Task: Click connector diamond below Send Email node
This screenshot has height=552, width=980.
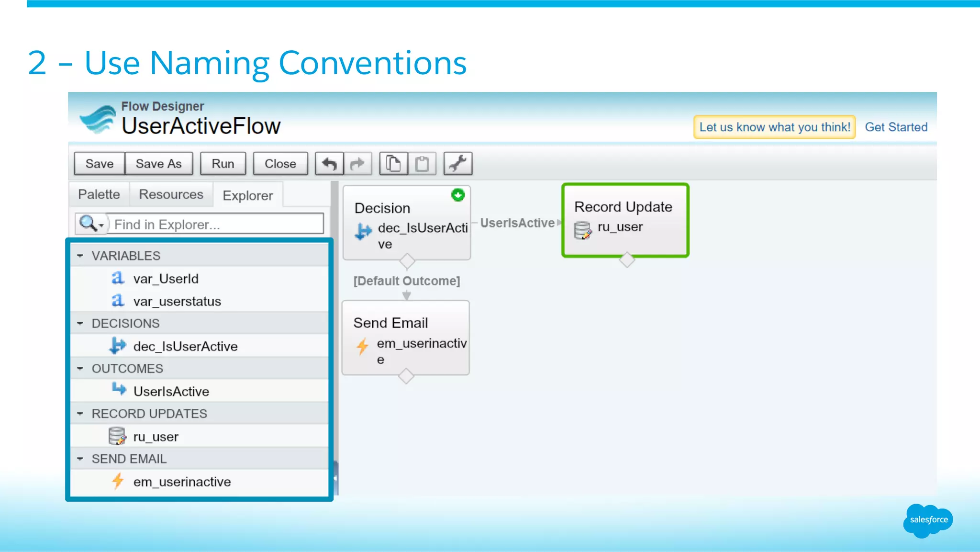Action: click(406, 376)
